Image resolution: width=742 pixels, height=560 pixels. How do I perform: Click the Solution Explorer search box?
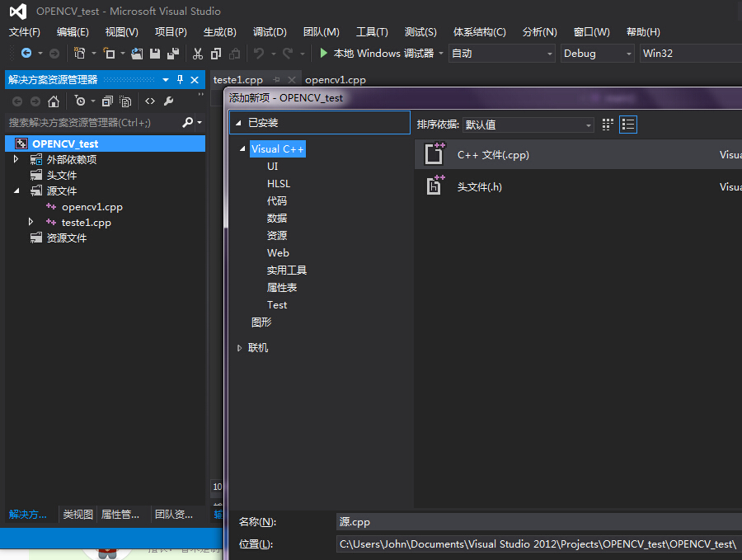(94, 123)
